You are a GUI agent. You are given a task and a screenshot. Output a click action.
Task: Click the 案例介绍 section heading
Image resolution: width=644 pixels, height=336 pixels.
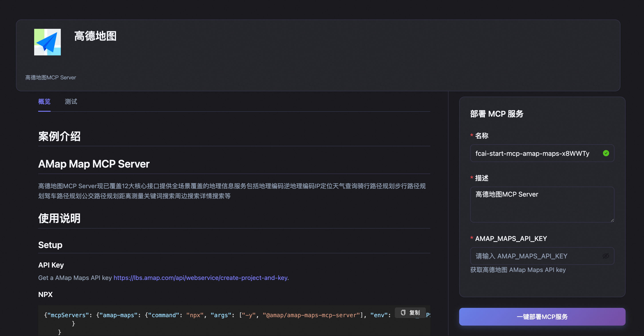59,136
